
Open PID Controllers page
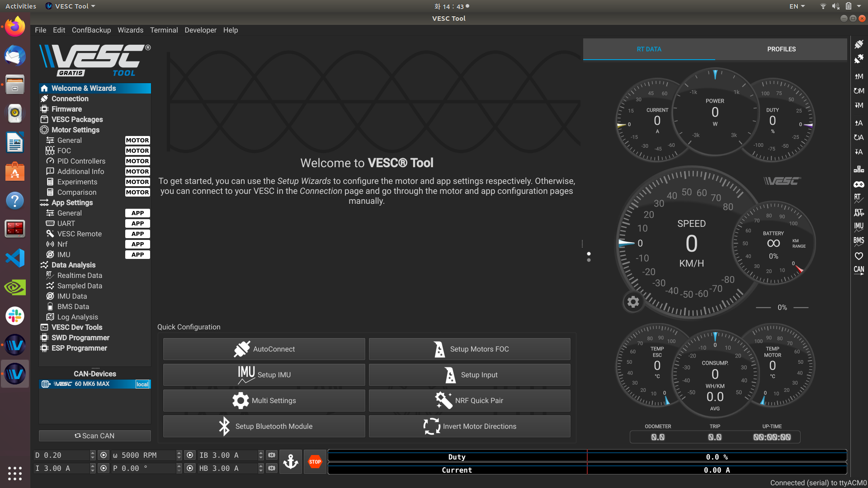tap(95, 161)
